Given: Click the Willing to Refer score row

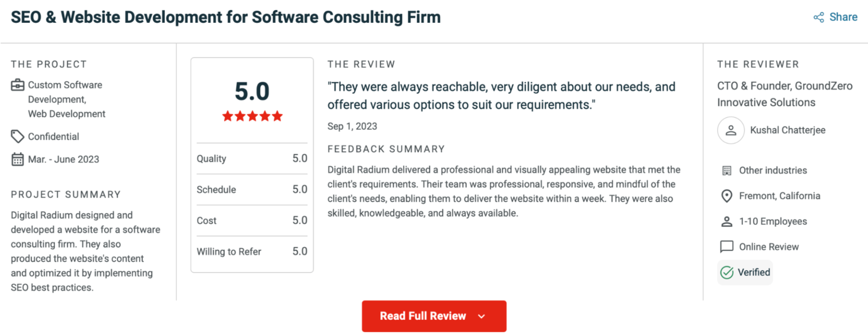Looking at the screenshot, I should (252, 252).
